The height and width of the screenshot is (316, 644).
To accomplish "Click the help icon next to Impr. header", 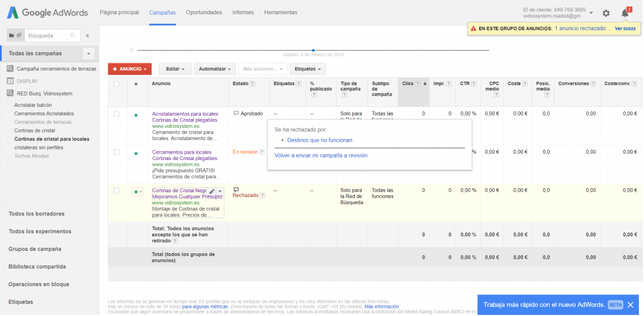I will click(x=448, y=83).
